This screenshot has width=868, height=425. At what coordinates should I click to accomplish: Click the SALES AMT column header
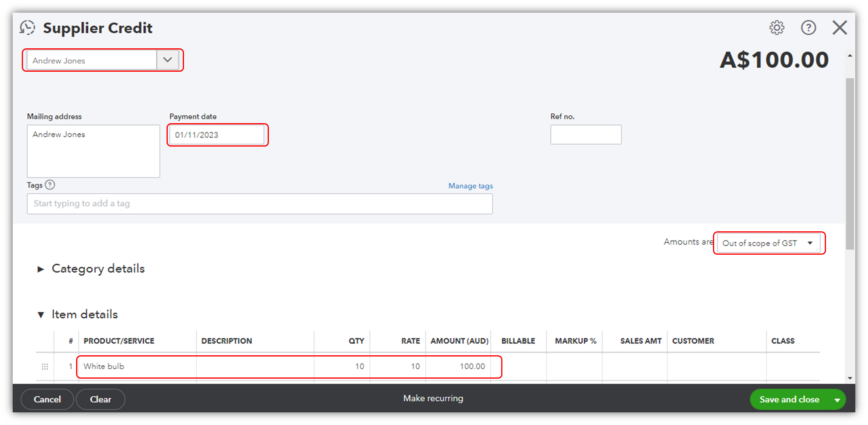click(641, 341)
